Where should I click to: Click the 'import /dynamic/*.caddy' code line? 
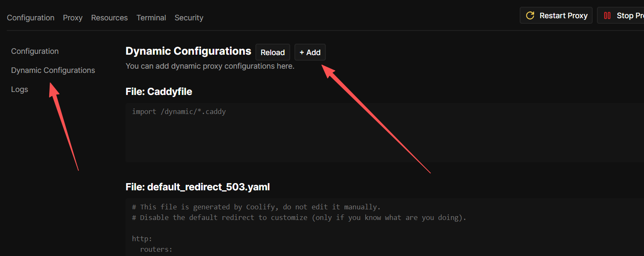[x=179, y=112]
